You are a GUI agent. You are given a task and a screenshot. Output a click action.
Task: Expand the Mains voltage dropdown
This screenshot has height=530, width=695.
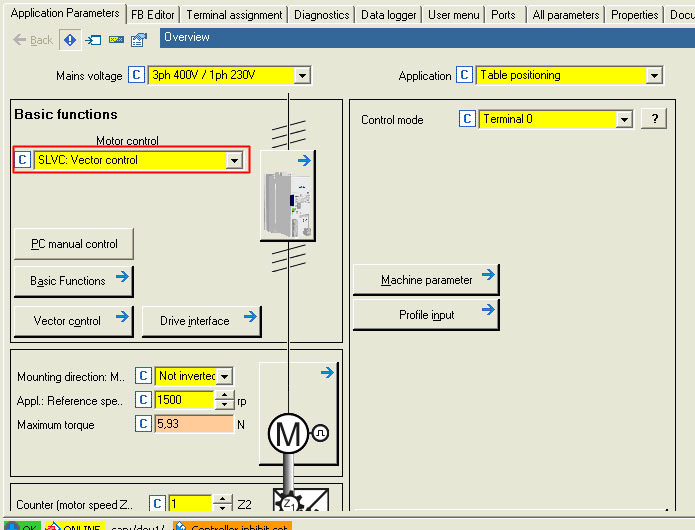tap(301, 76)
